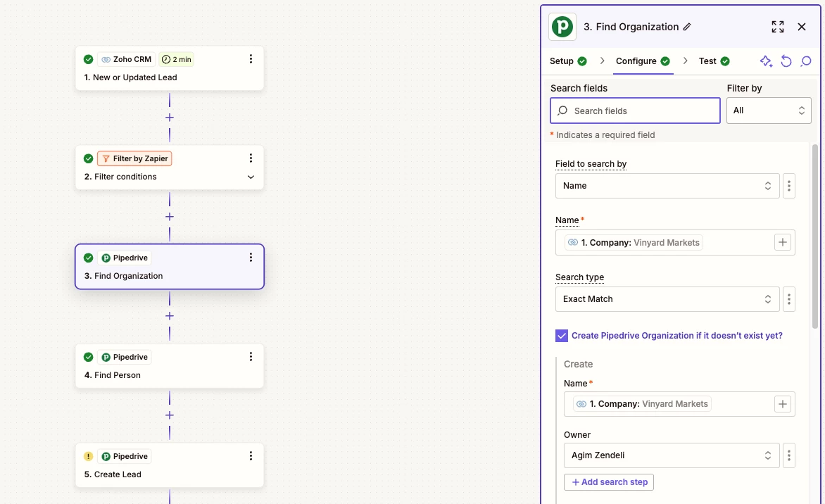825x504 pixels.
Task: Add step after Filter conditions
Action: click(x=170, y=217)
